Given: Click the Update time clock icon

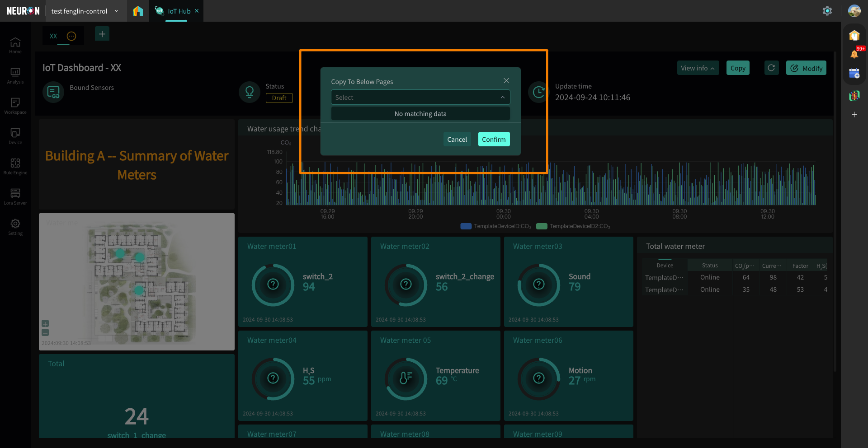Looking at the screenshot, I should point(539,92).
